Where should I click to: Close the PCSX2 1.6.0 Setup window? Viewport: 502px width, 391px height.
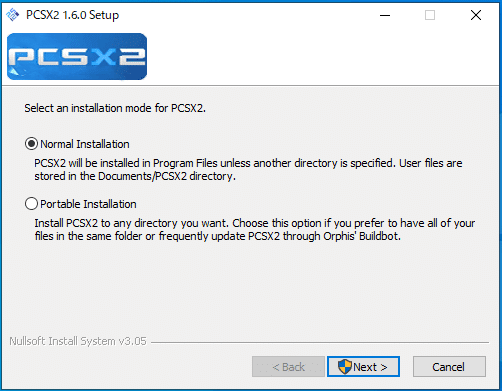476,15
